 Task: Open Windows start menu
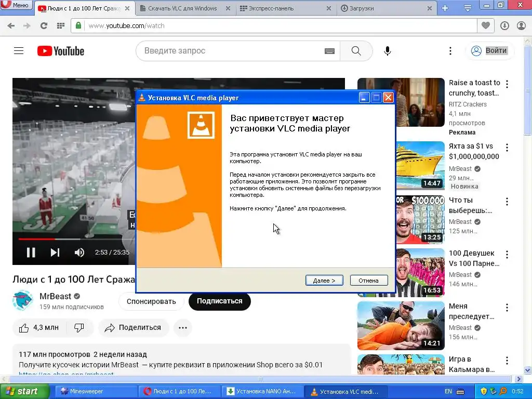[x=24, y=392]
